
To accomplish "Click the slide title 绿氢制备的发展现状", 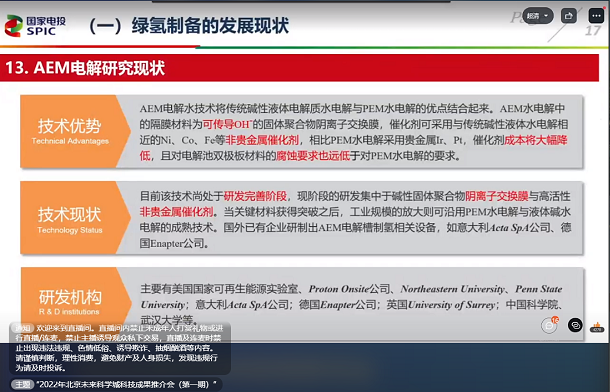I will coord(210,26).
